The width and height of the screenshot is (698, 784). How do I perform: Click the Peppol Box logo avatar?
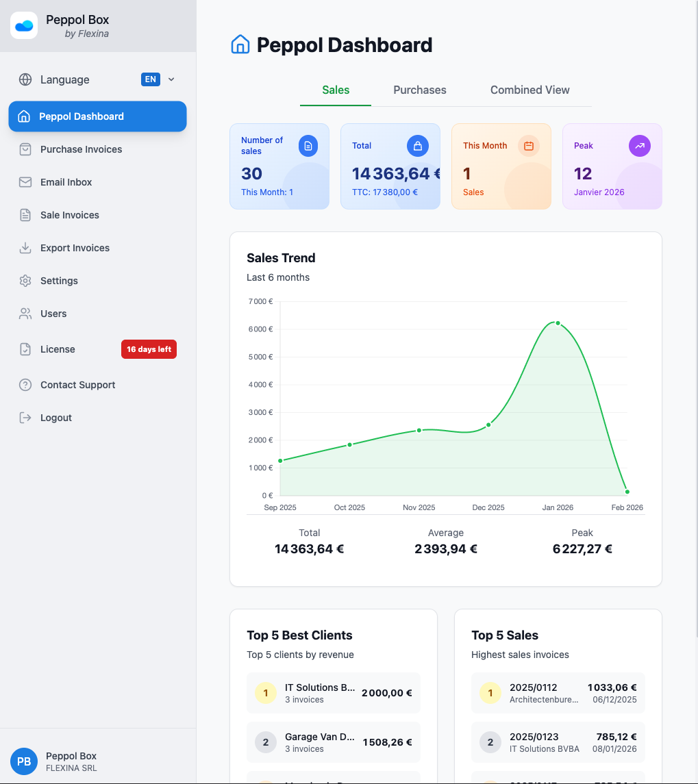pyautogui.click(x=24, y=25)
